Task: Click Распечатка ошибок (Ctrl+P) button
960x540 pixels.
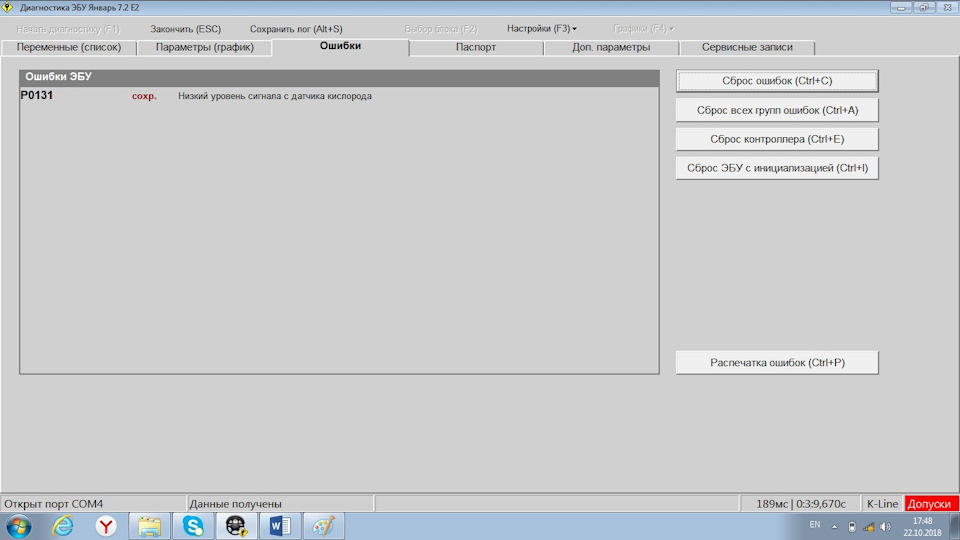Action: [x=777, y=362]
